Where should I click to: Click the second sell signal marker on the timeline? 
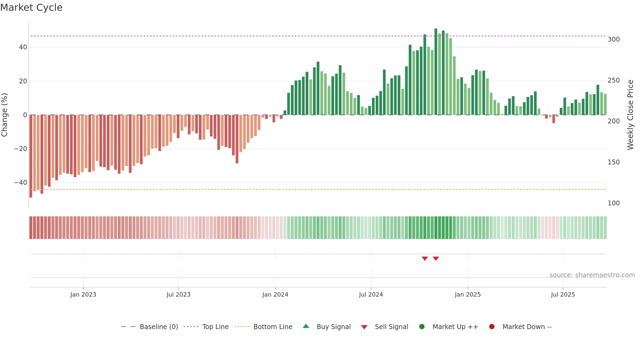436,258
